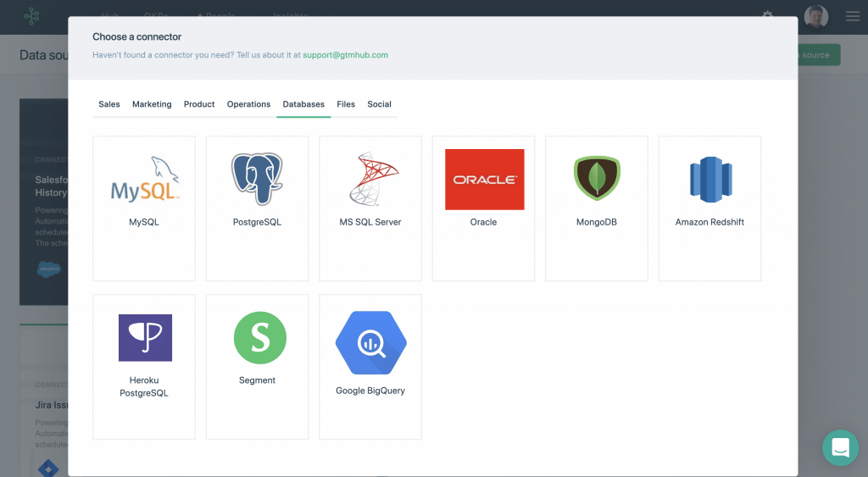This screenshot has height=477, width=868.
Task: Click the Salesforce cloud icon in background
Action: [x=48, y=269]
